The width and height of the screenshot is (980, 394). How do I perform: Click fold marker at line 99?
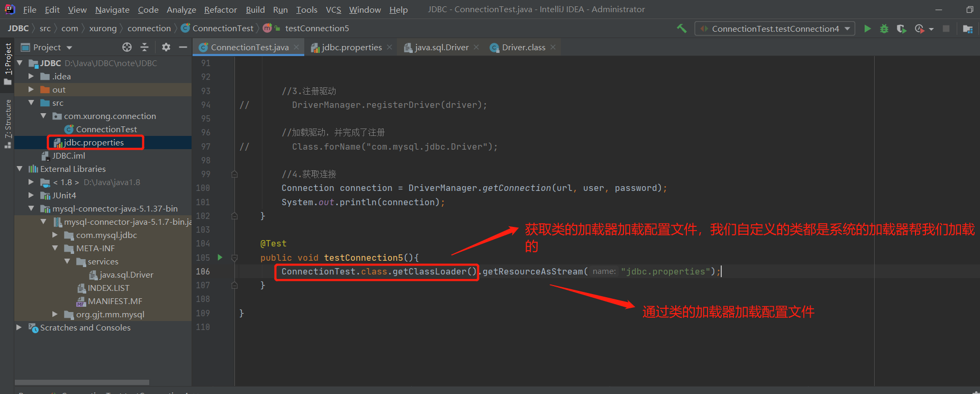[234, 174]
